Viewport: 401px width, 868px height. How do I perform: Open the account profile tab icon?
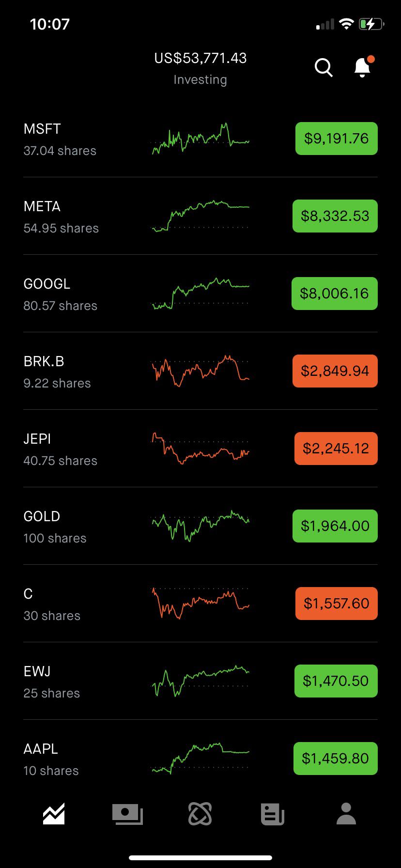coord(346,814)
